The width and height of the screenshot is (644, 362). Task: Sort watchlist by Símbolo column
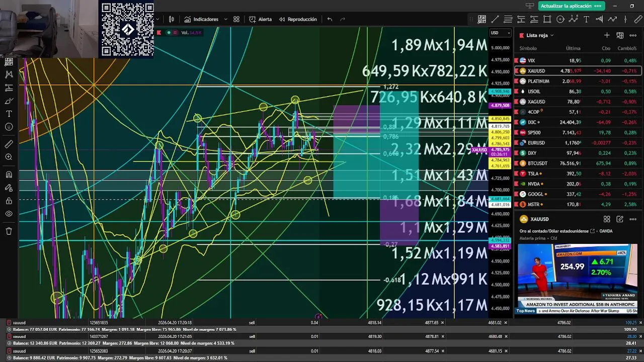(x=528, y=48)
